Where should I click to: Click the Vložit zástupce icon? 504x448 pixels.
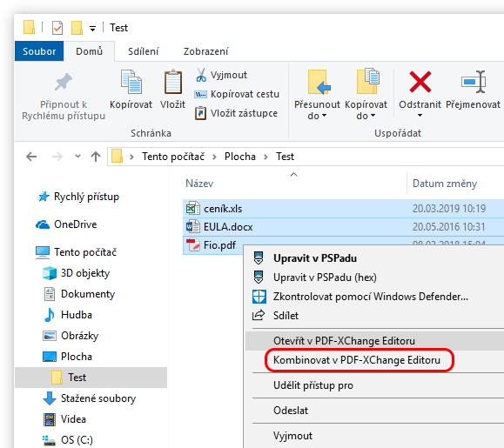200,113
